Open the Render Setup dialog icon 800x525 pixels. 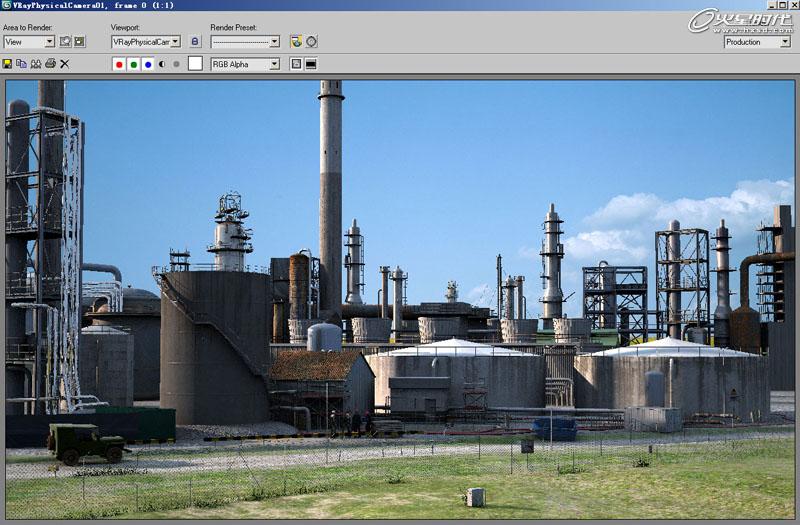pos(296,42)
